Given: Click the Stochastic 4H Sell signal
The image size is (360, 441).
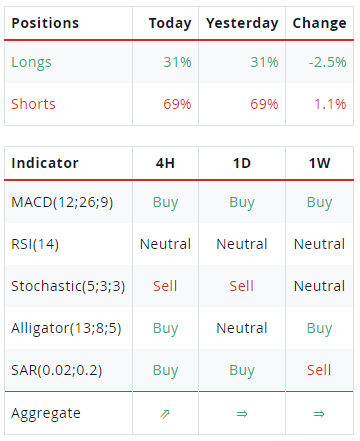Looking at the screenshot, I should pyautogui.click(x=165, y=286).
